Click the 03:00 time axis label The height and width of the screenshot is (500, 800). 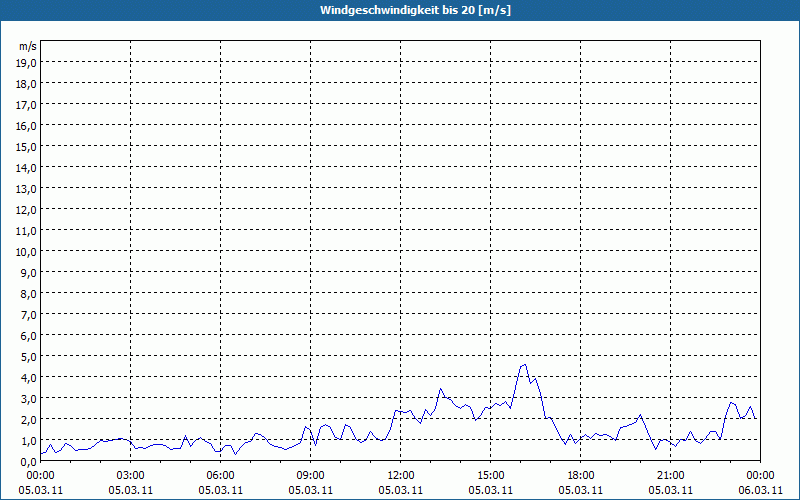pos(131,476)
